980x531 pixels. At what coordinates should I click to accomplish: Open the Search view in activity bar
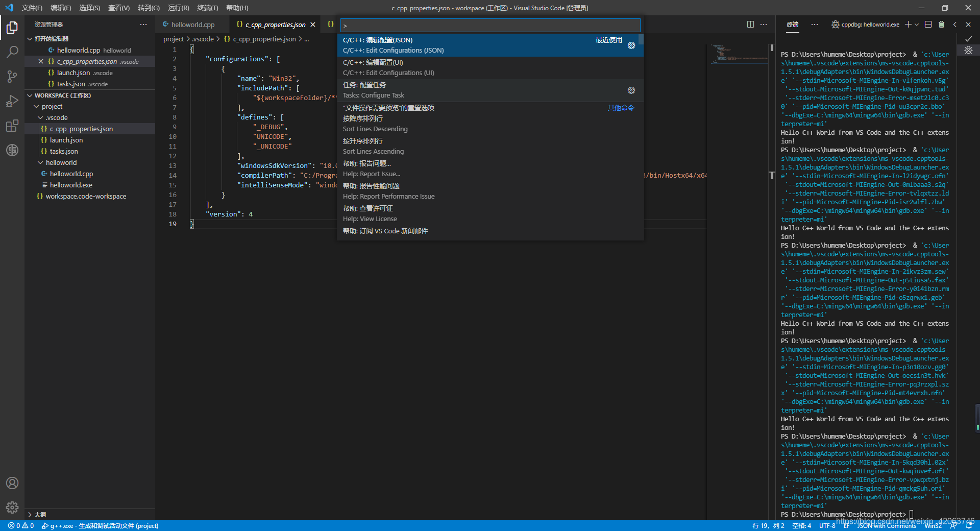[x=12, y=52]
